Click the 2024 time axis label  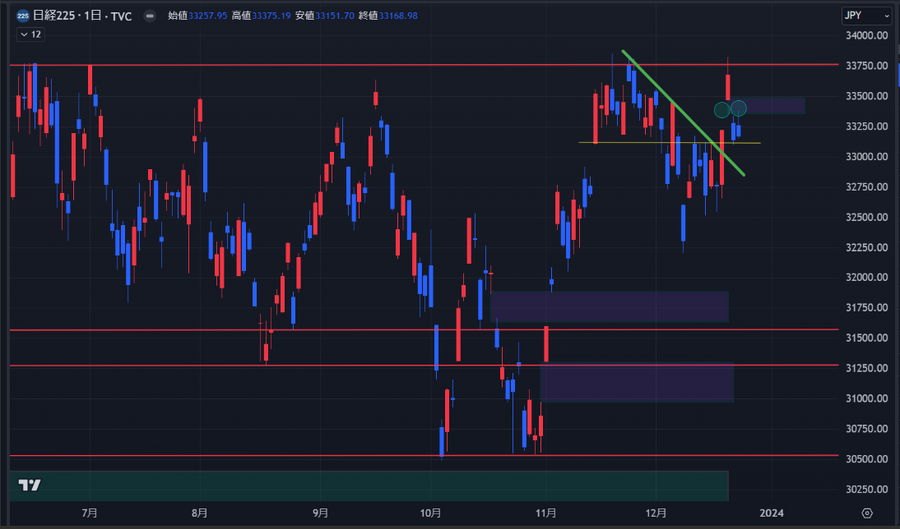point(771,513)
